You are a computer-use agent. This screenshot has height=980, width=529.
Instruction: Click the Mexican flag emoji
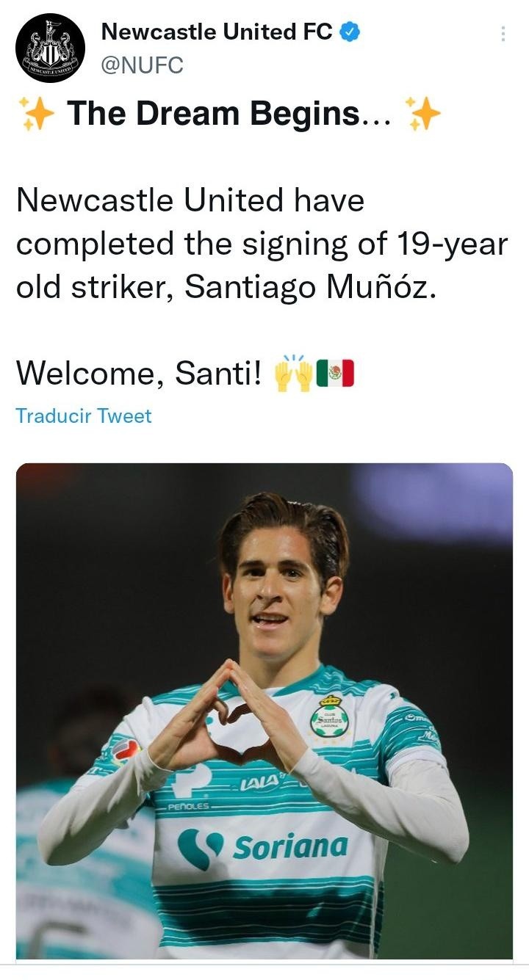click(x=335, y=374)
